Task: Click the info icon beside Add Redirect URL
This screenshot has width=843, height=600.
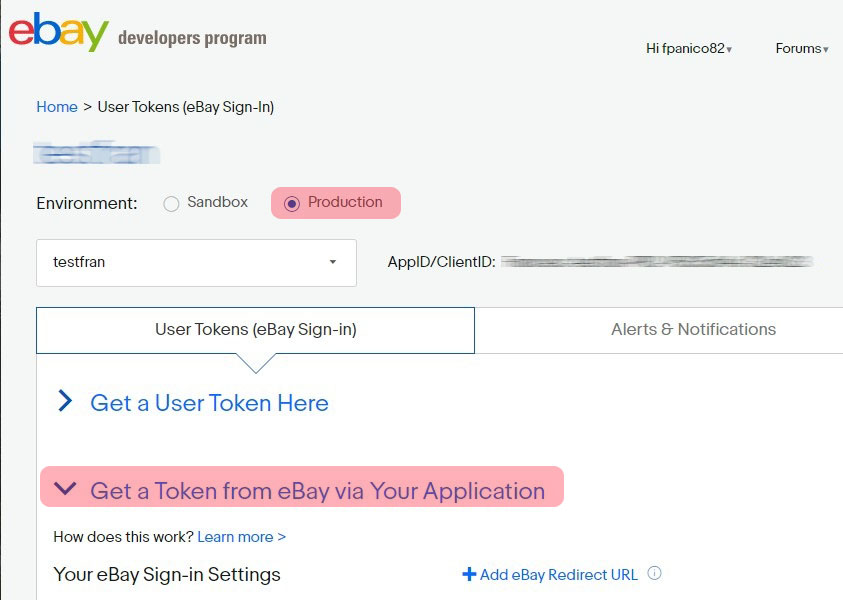Action: tap(655, 574)
